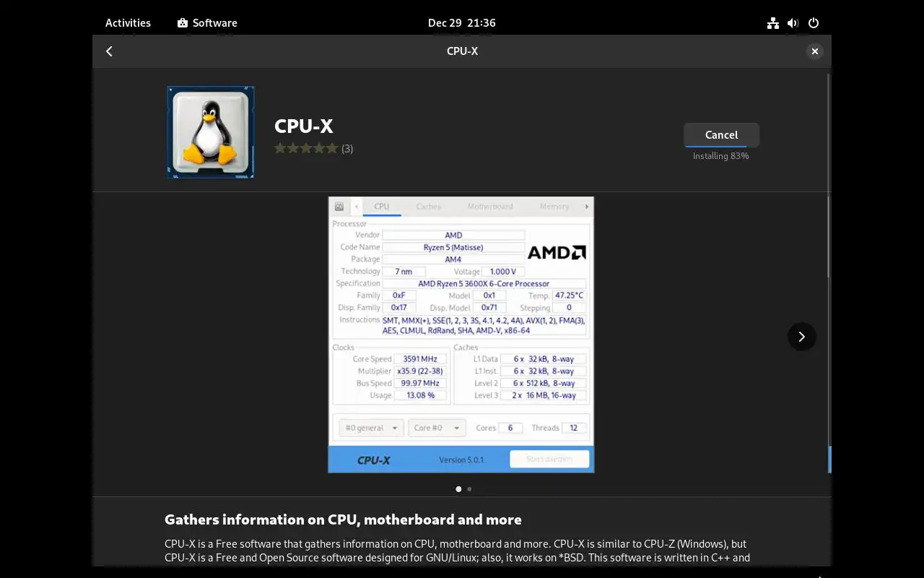This screenshot has width=924, height=578.
Task: Click the AMD logo in the screenshot
Action: tap(557, 252)
